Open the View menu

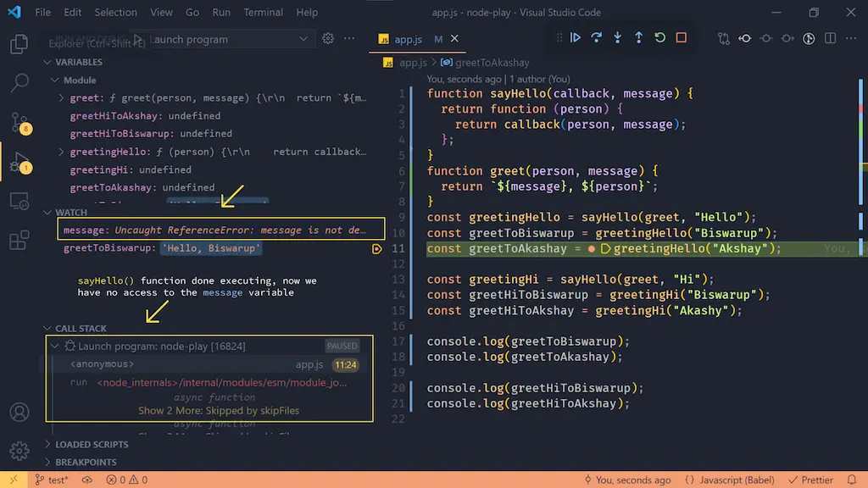point(161,12)
